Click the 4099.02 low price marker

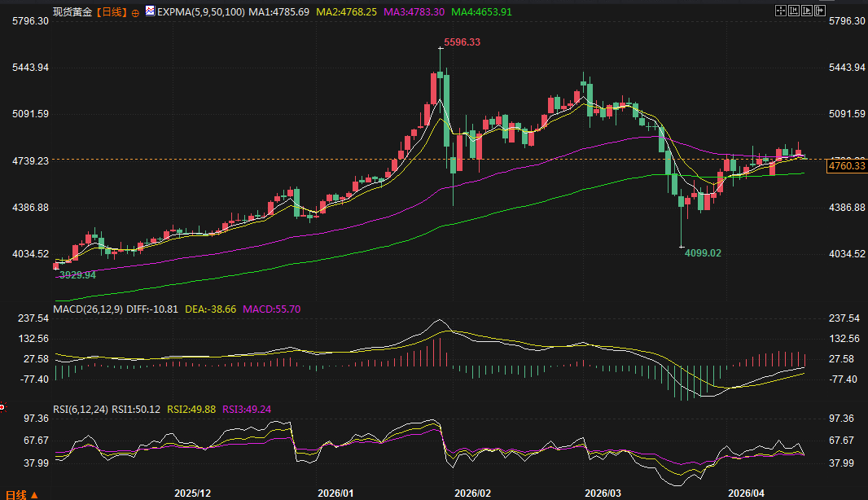(702, 253)
